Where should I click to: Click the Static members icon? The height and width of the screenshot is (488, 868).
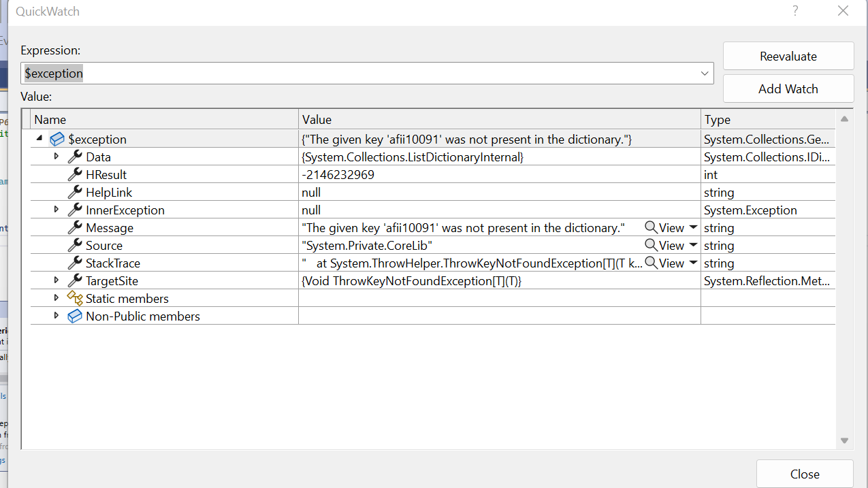point(75,298)
